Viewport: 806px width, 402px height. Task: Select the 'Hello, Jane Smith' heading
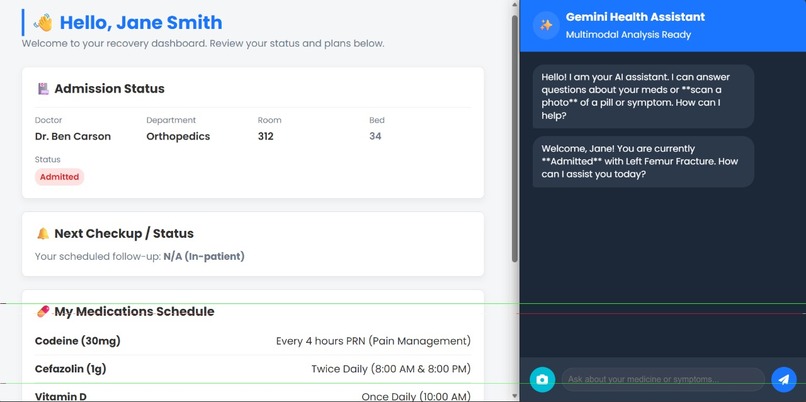pos(141,23)
